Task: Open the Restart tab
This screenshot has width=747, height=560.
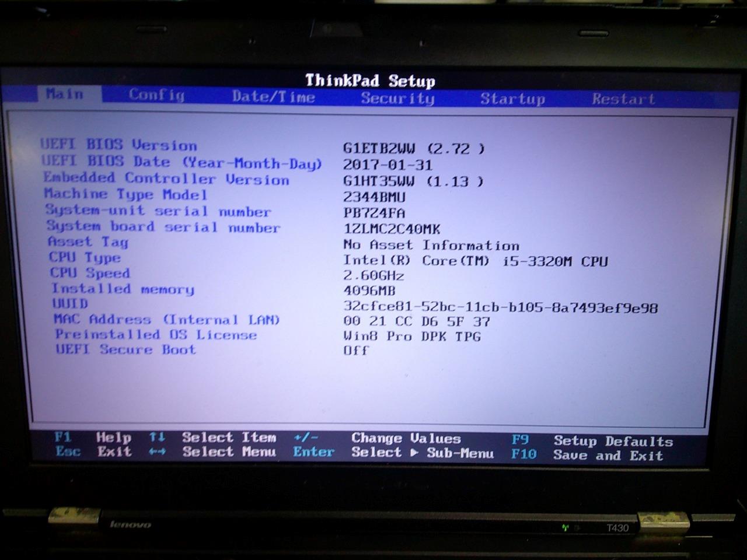Action: coord(623,99)
